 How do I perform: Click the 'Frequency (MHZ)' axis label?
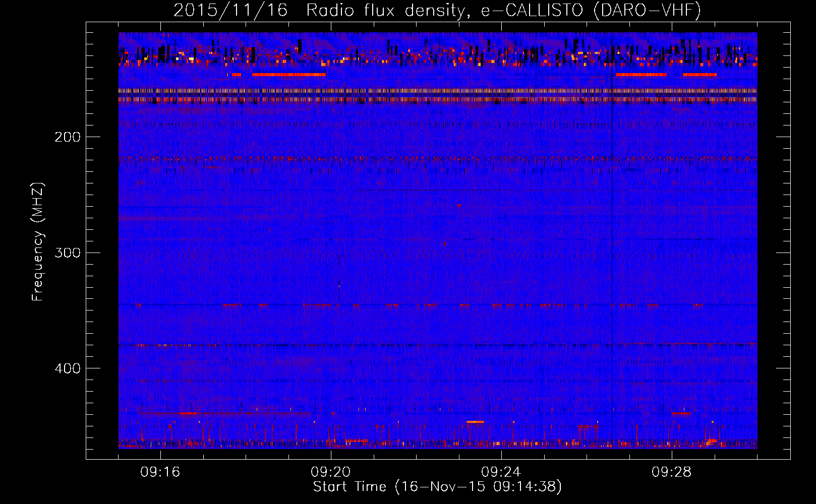click(x=38, y=242)
